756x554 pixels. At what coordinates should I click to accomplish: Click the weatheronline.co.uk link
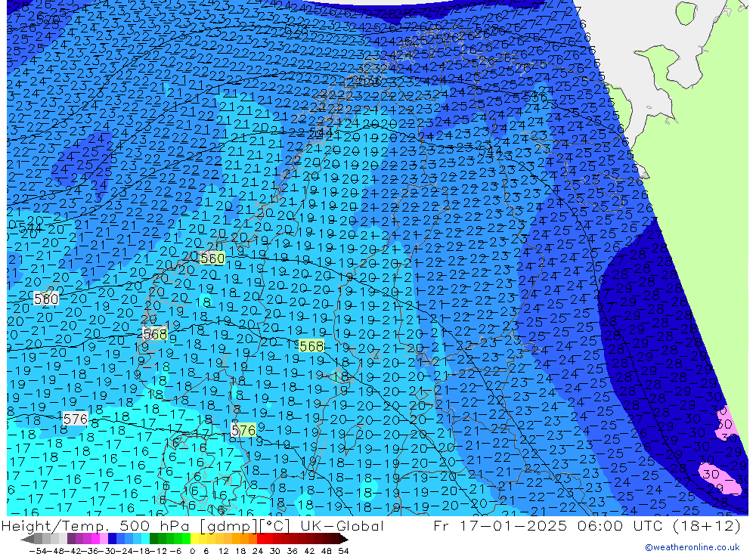pos(692,547)
